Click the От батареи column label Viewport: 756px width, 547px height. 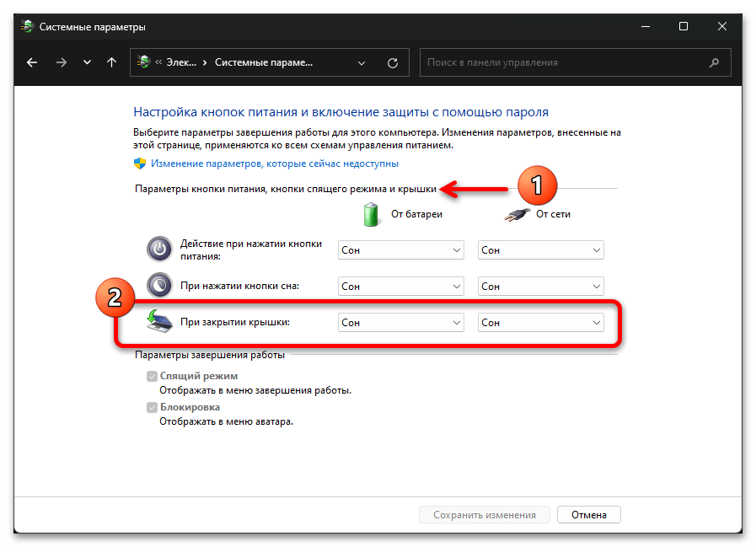[x=416, y=214]
